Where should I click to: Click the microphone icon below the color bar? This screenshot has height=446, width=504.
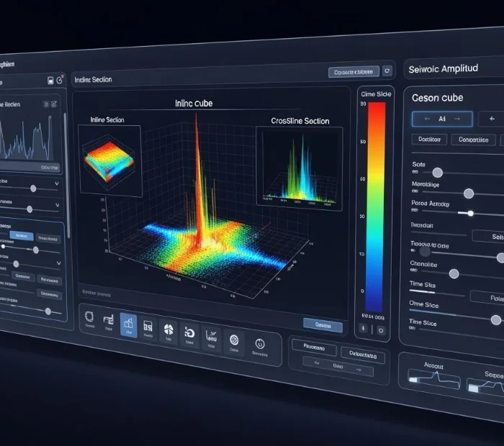click(364, 329)
